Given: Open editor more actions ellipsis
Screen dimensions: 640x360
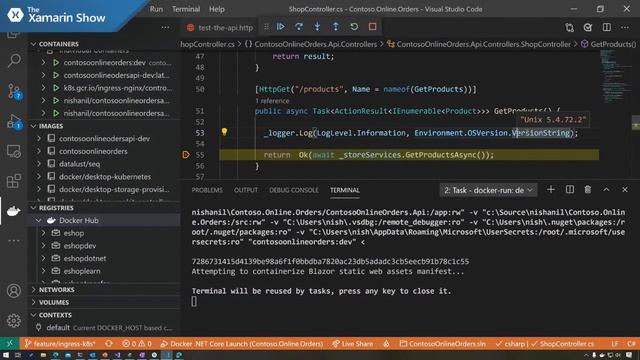Looking at the screenshot, I should (625, 27).
